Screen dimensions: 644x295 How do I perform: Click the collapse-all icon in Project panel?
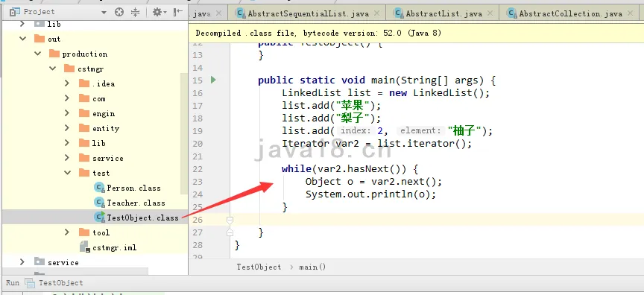pyautogui.click(x=136, y=12)
